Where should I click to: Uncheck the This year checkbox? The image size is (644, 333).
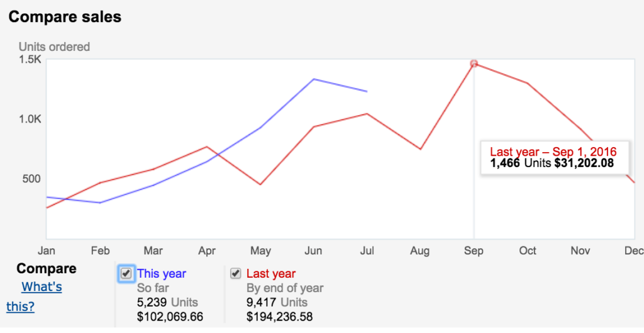pos(126,273)
